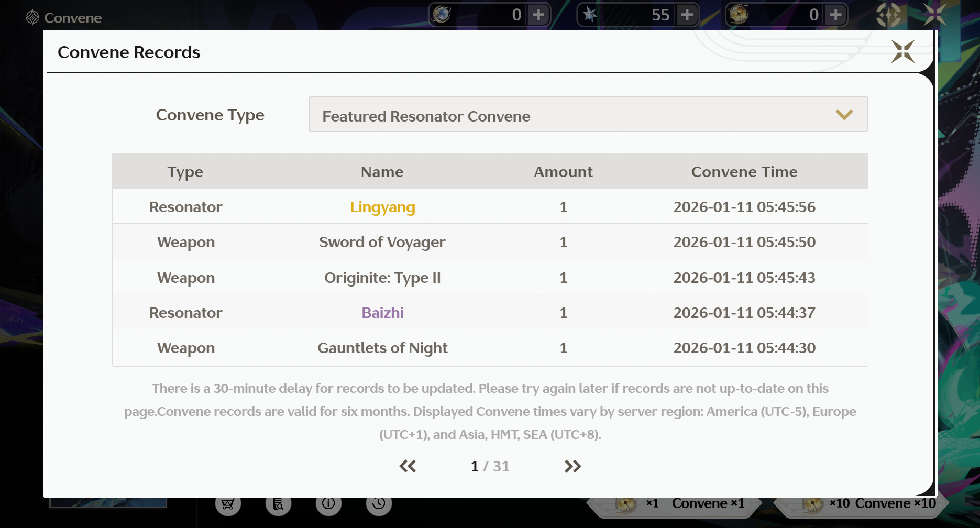Select the Originite: Type II entry
The height and width of the screenshot is (528, 980).
pyautogui.click(x=382, y=278)
